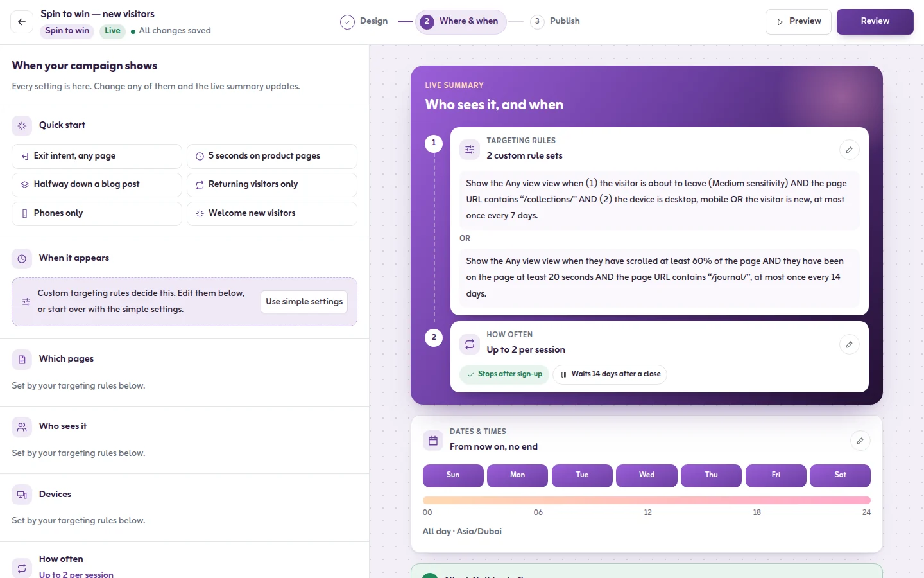Click the Review button
The width and height of the screenshot is (924, 578).
click(875, 22)
